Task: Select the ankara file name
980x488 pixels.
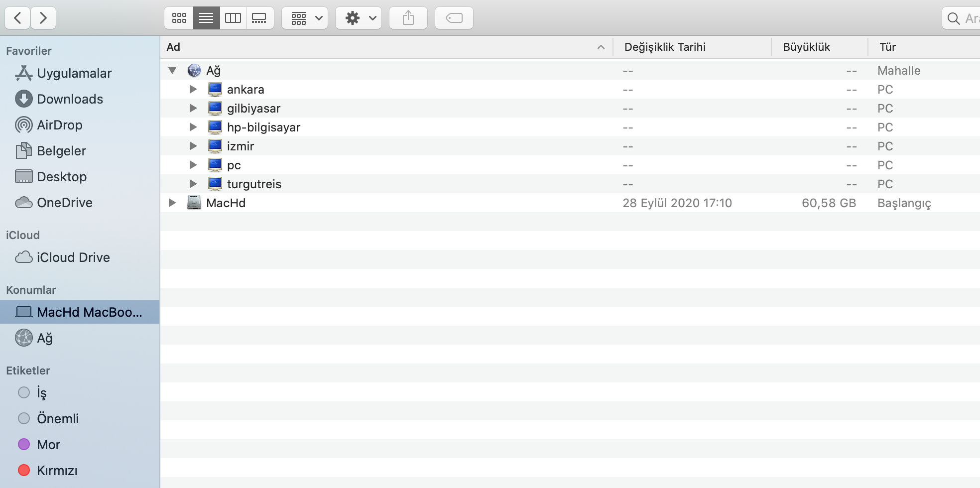Action: [245, 90]
